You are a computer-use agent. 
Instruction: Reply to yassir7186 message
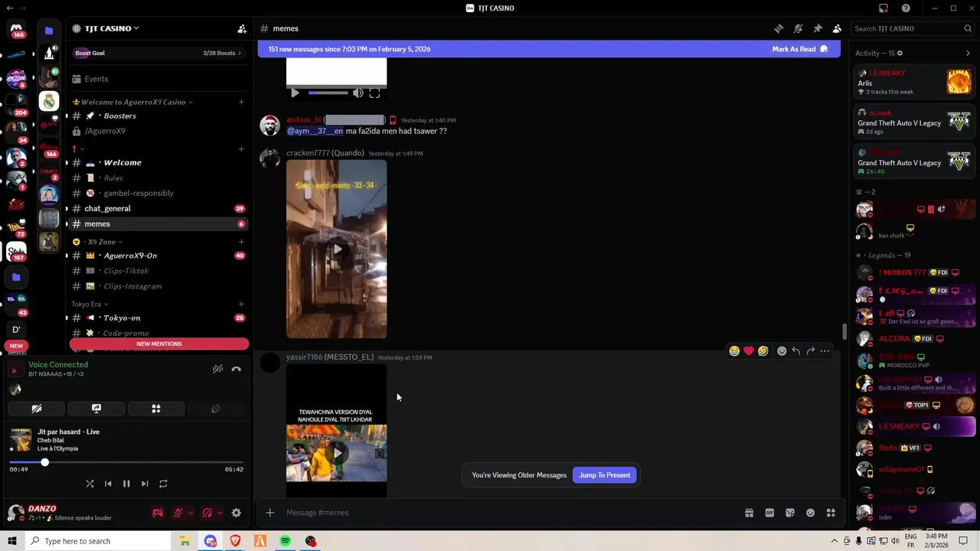(796, 350)
